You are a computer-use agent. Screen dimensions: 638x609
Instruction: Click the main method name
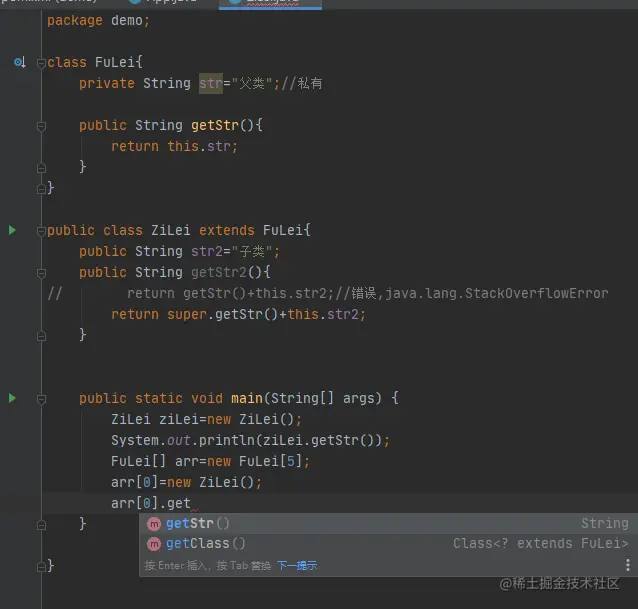tap(247, 398)
